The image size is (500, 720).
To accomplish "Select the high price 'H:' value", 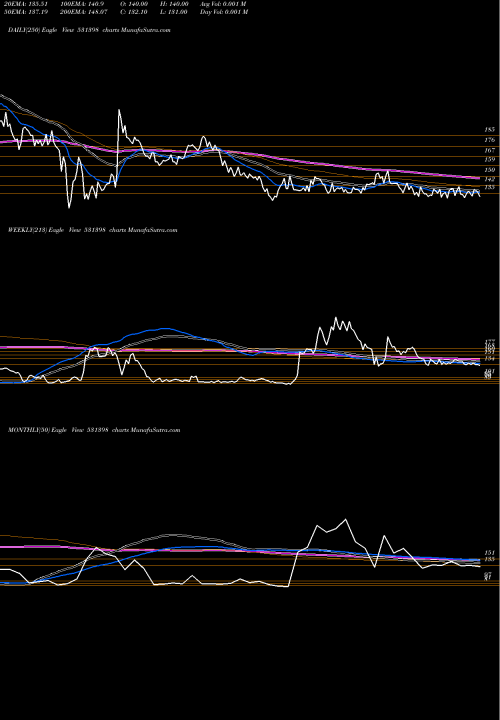I will pyautogui.click(x=173, y=4).
